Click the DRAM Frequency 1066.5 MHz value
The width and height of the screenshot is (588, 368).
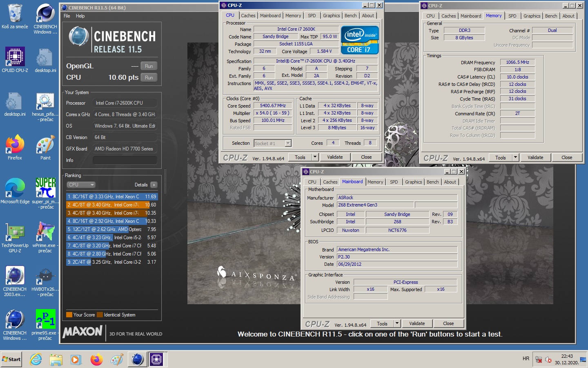pyautogui.click(x=517, y=62)
